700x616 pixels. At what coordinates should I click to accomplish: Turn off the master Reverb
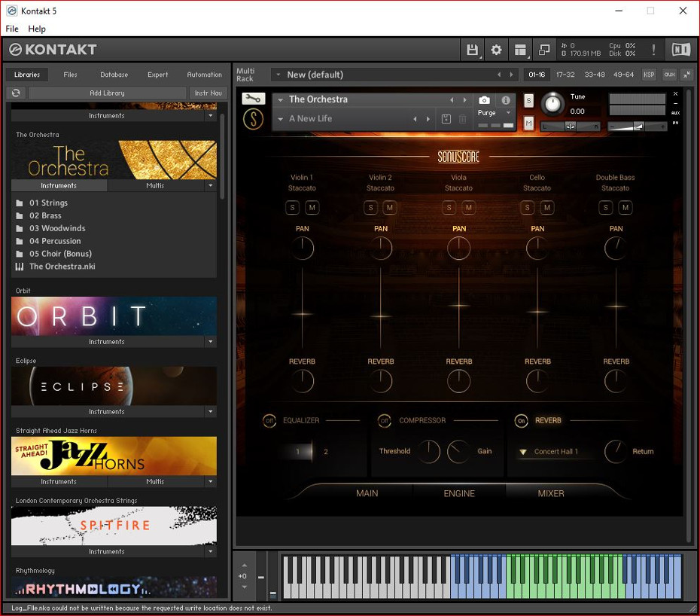tap(522, 421)
